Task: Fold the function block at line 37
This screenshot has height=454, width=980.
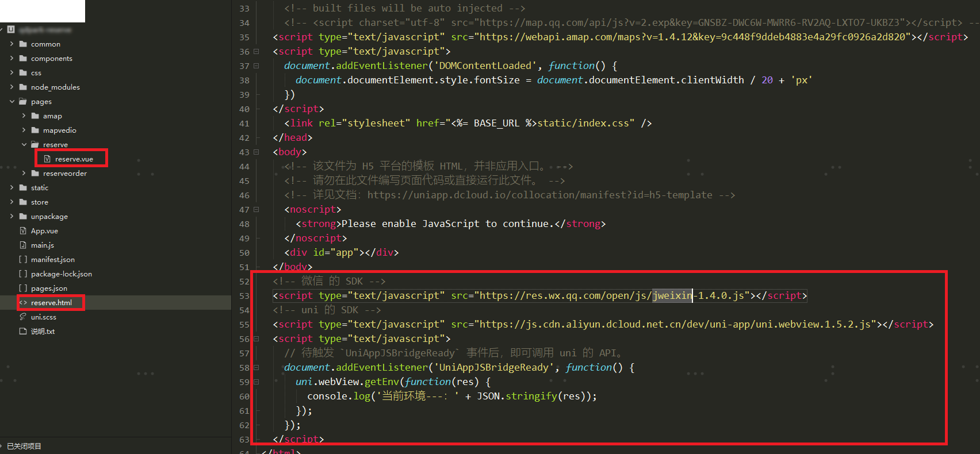Action: coord(257,66)
